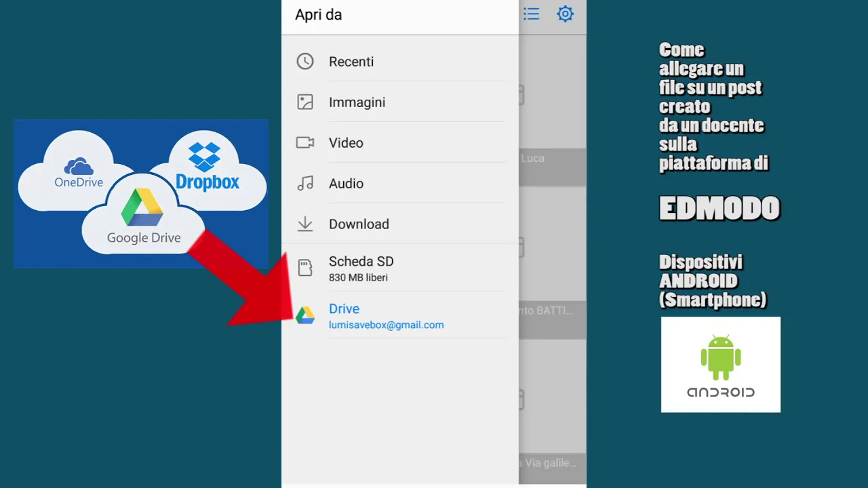Click the dimmed Via galile... item
Image resolution: width=868 pixels, height=488 pixels.
[553, 468]
